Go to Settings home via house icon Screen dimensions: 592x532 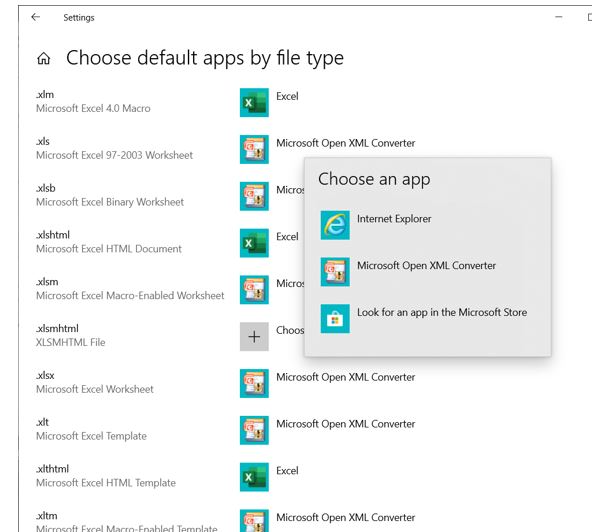click(43, 59)
